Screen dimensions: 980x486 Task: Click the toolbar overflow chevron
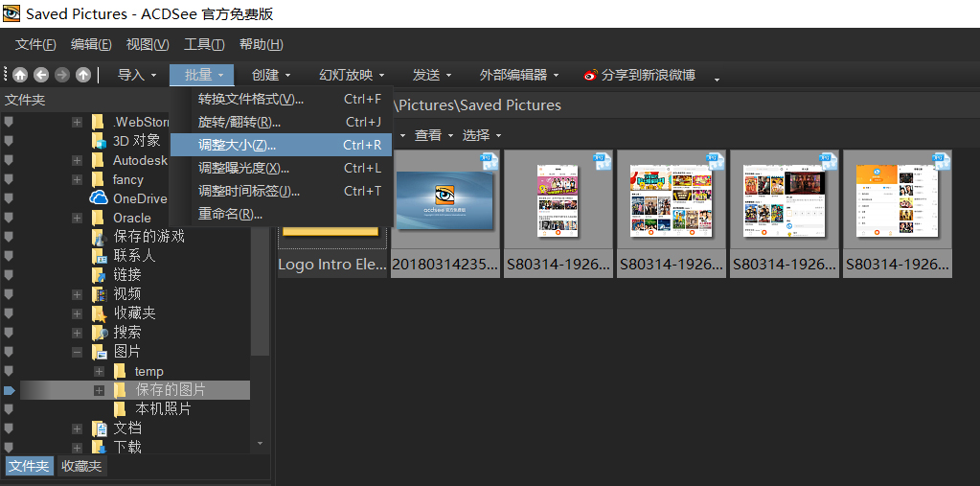pyautogui.click(x=717, y=80)
